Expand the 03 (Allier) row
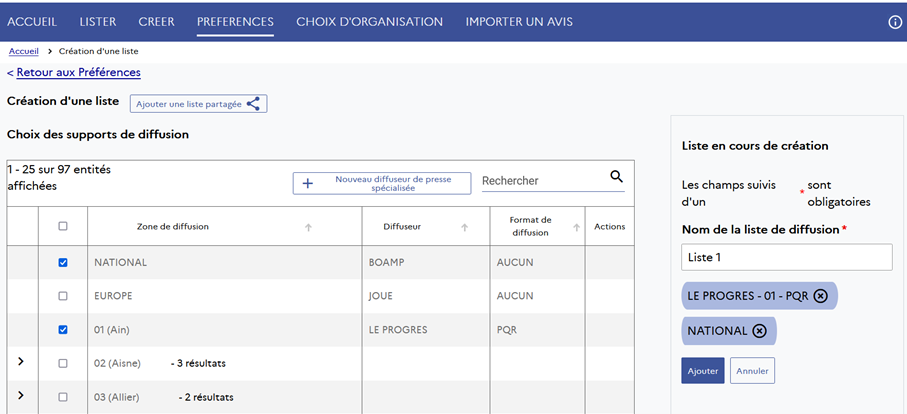This screenshot has height=414, width=907. coord(21,395)
